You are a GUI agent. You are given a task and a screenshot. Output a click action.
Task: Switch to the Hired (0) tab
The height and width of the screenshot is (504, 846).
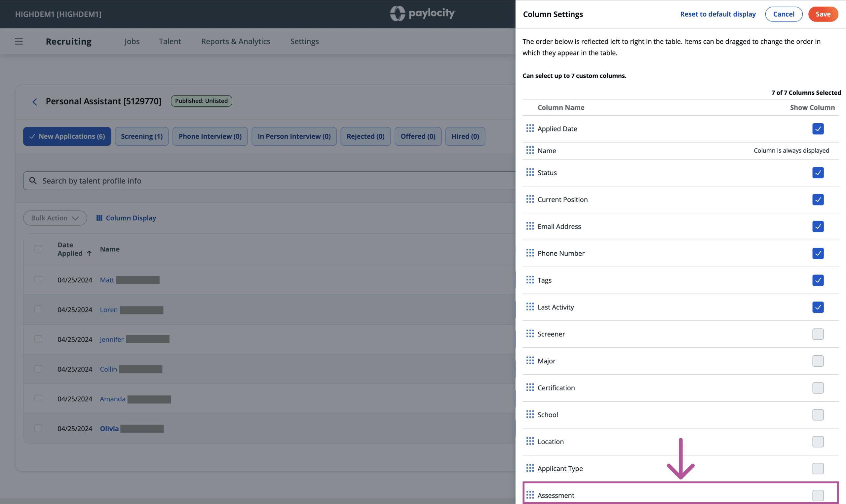click(x=465, y=136)
